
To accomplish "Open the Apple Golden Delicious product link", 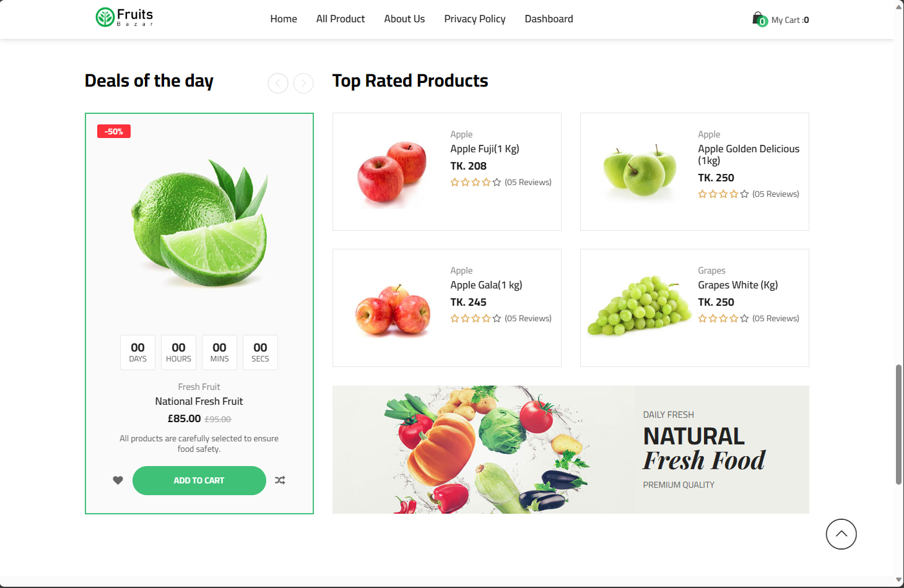I will pyautogui.click(x=748, y=154).
